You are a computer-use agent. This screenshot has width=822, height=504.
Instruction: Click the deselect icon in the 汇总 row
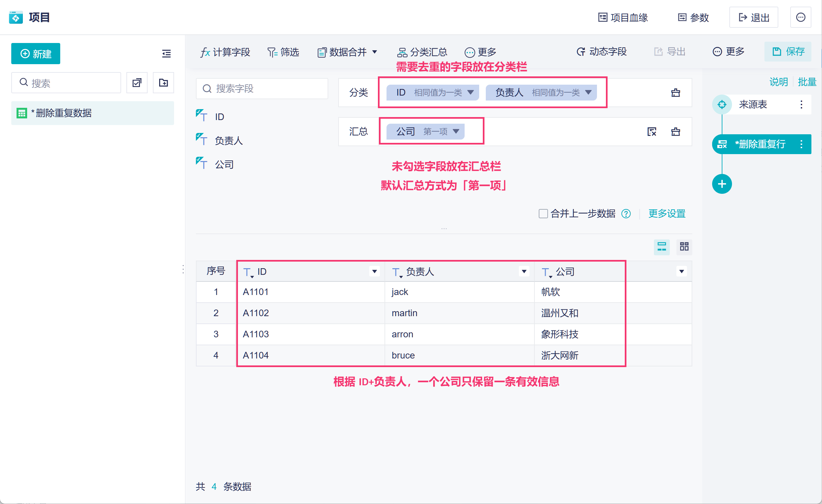pos(652,132)
